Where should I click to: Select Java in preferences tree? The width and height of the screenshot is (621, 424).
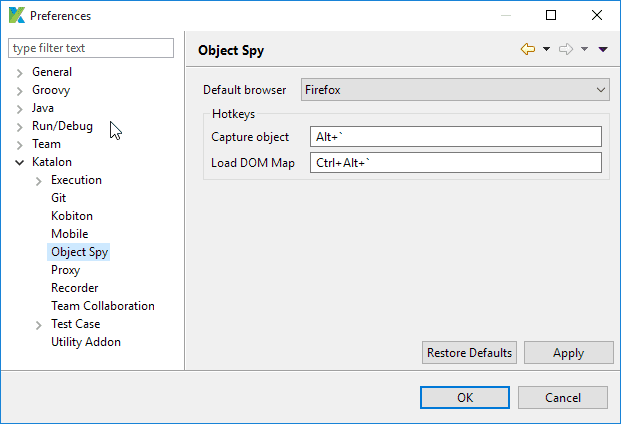(x=43, y=108)
